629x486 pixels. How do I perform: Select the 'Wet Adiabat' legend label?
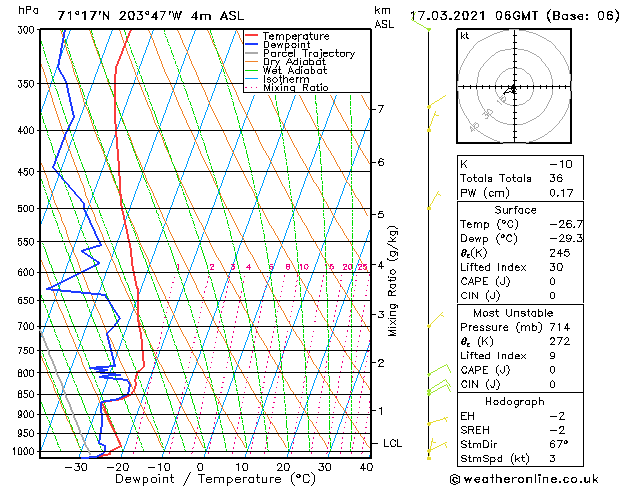(x=295, y=71)
